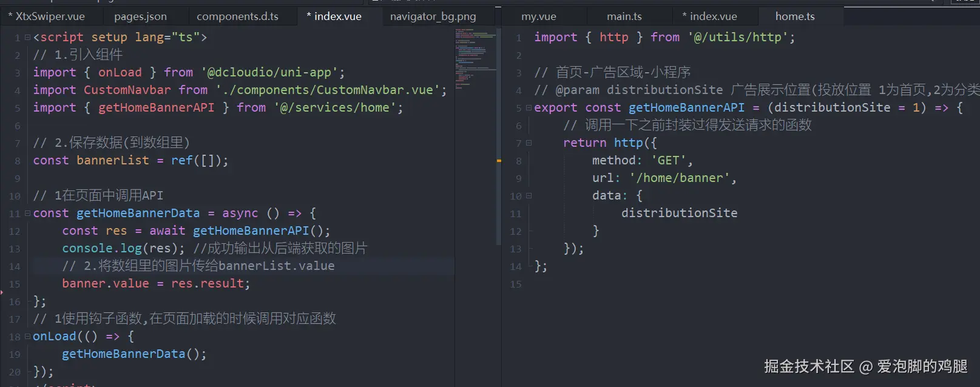The height and width of the screenshot is (387, 980).
Task: Activate the index.vue tab beside navigator_bg.png
Action: pos(334,16)
